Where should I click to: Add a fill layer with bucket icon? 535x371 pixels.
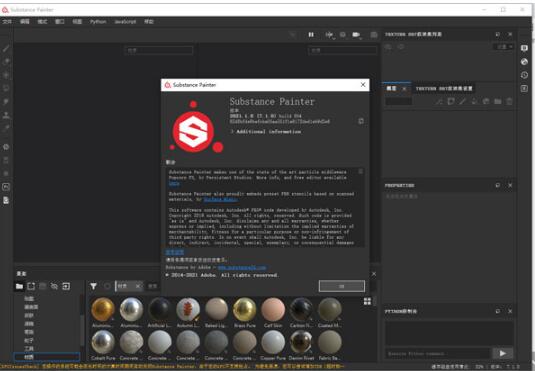[x=474, y=101]
